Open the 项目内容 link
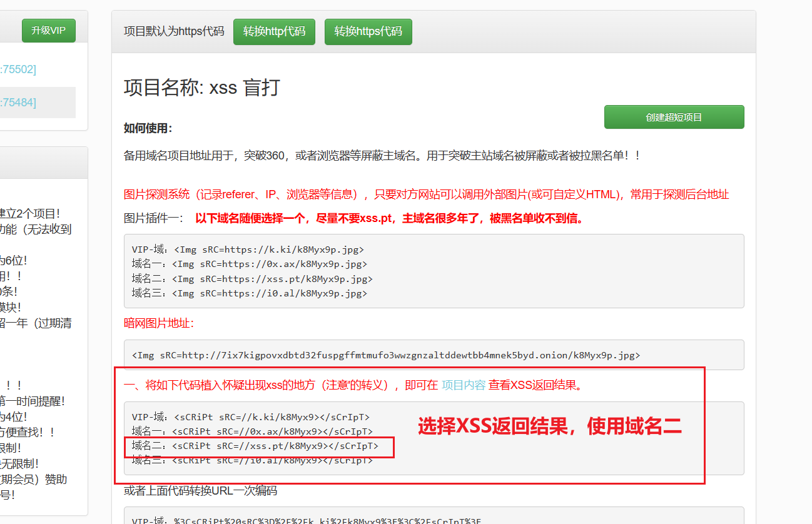The width and height of the screenshot is (812, 524). [x=464, y=385]
